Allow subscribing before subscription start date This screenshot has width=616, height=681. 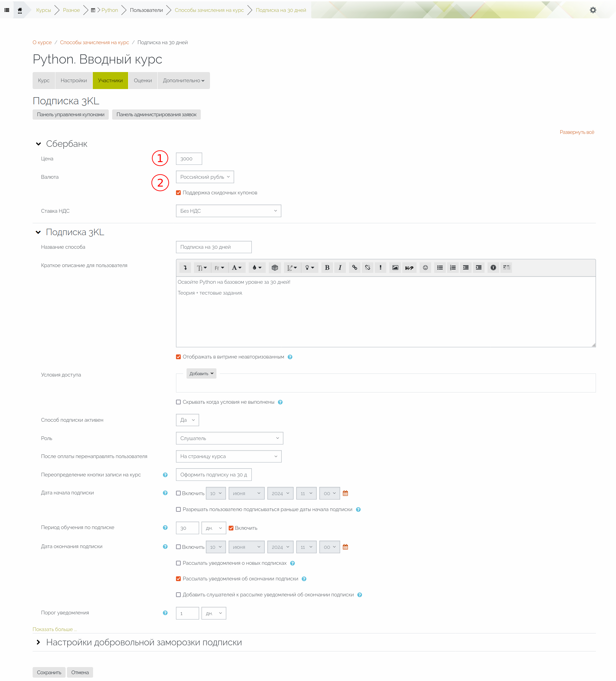pyautogui.click(x=178, y=509)
